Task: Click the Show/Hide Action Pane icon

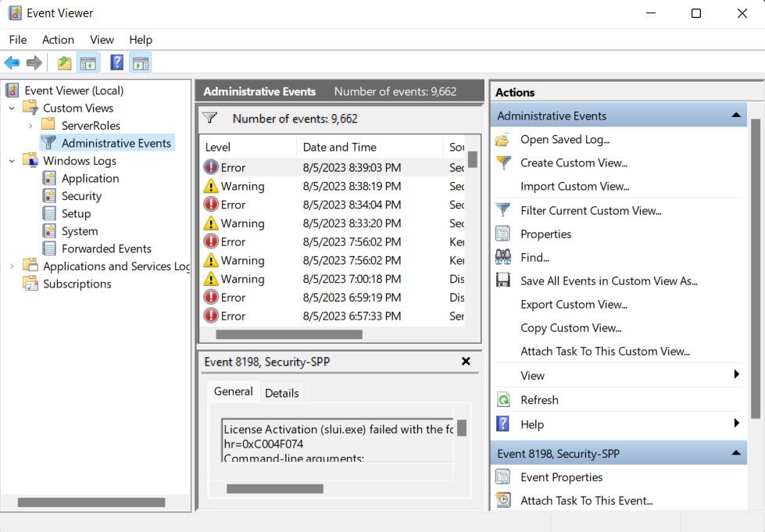Action: (x=140, y=63)
